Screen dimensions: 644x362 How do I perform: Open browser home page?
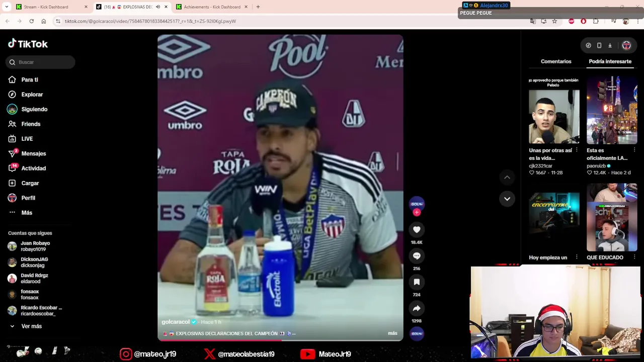click(x=44, y=21)
